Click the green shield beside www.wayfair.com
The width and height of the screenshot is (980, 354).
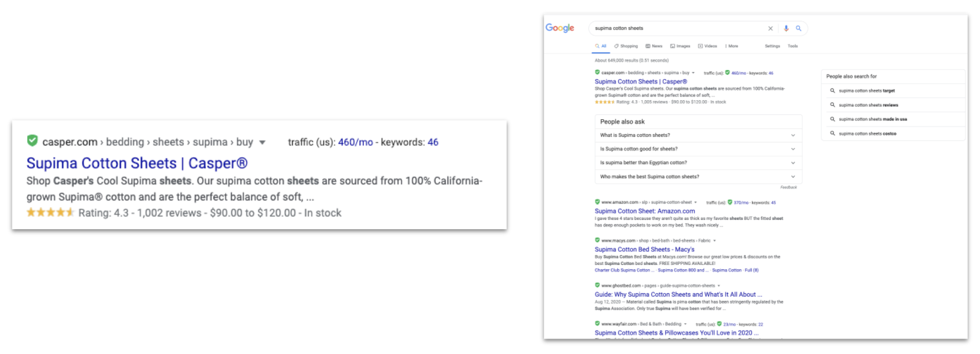597,324
